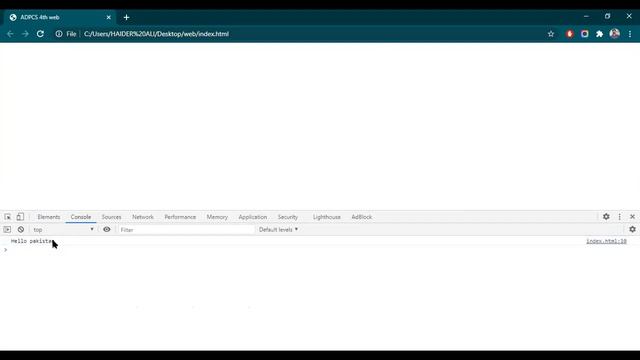
Task: Open the Chrome profile avatar
Action: click(x=614, y=33)
